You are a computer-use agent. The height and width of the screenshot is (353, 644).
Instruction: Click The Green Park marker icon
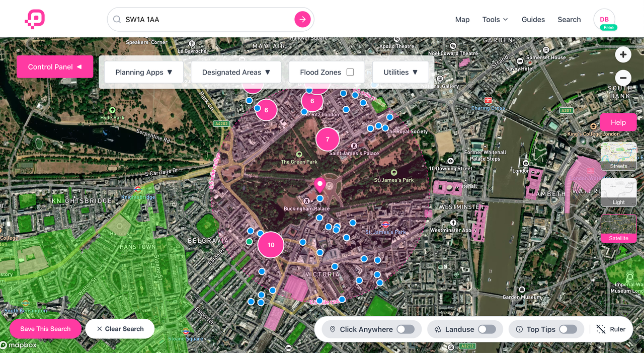point(299,154)
